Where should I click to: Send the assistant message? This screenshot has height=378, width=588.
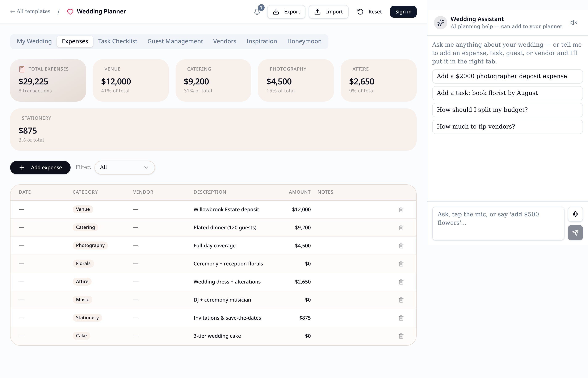575,232
